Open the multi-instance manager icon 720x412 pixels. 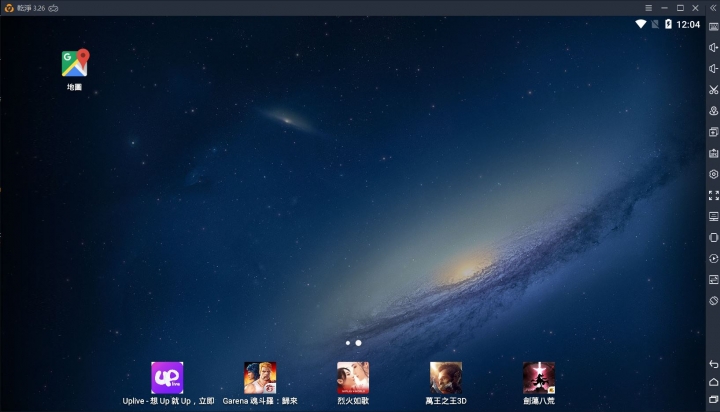click(714, 132)
